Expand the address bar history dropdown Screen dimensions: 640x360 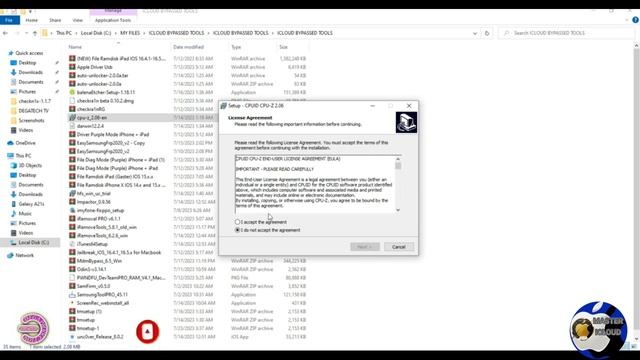point(475,33)
